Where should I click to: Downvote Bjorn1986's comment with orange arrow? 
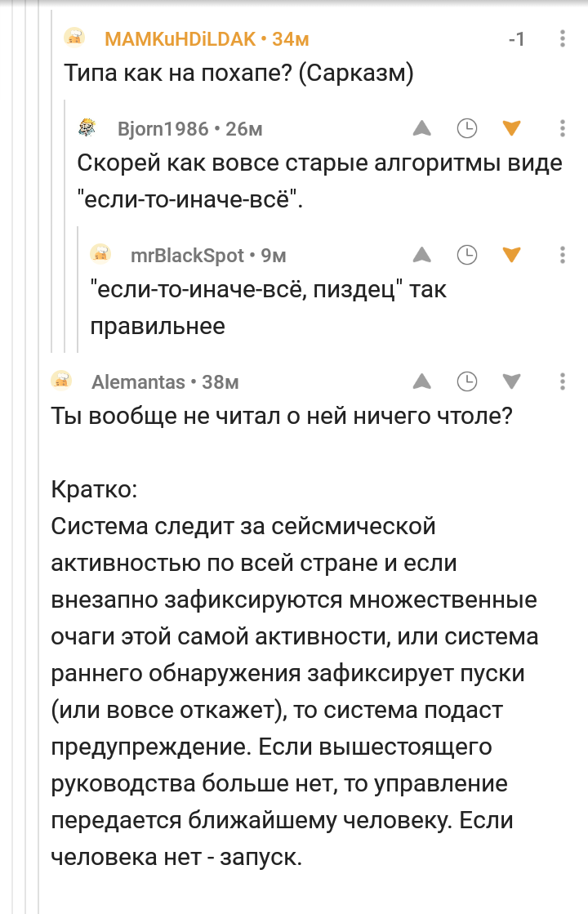[x=511, y=128]
